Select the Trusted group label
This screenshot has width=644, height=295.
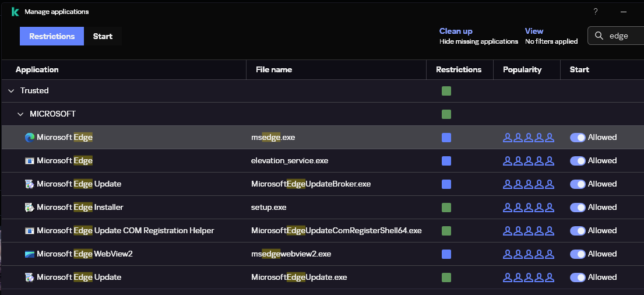point(34,91)
